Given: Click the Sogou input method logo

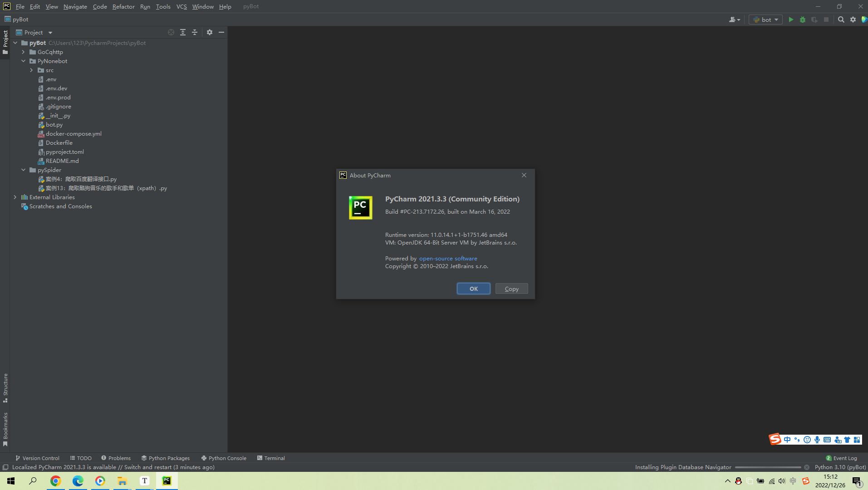Looking at the screenshot, I should point(775,439).
